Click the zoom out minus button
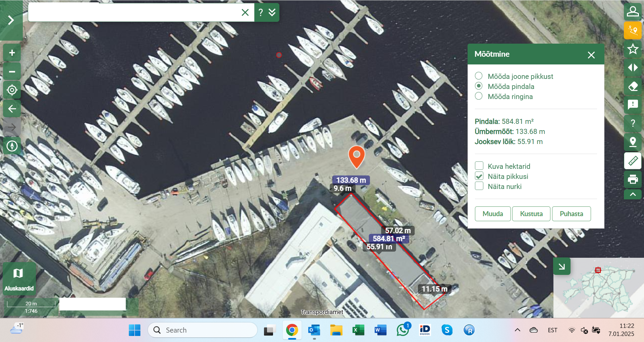This screenshot has height=342, width=644. (12, 71)
